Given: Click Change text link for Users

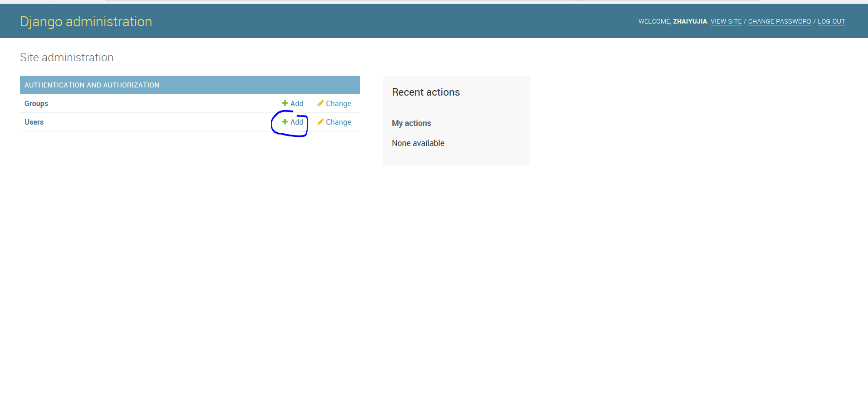Looking at the screenshot, I should coord(338,122).
